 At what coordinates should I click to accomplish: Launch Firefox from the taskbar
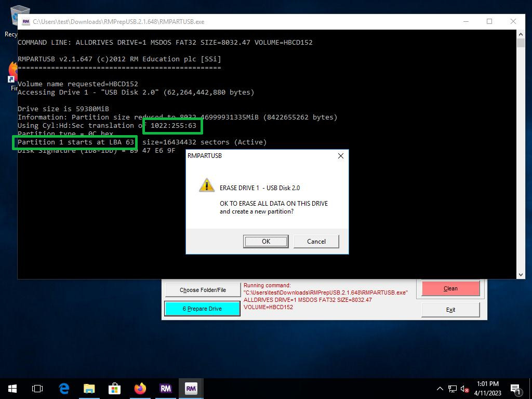pyautogui.click(x=140, y=388)
